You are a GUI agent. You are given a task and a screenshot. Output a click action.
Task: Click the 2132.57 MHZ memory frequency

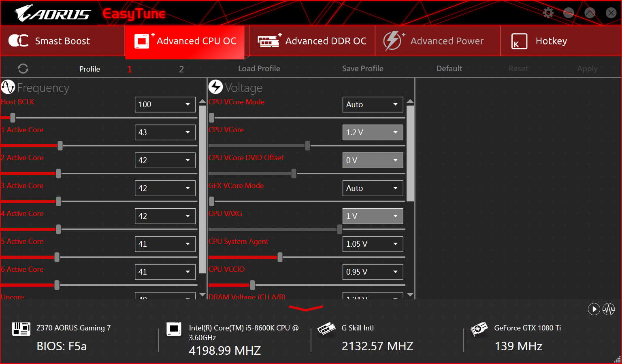377,346
